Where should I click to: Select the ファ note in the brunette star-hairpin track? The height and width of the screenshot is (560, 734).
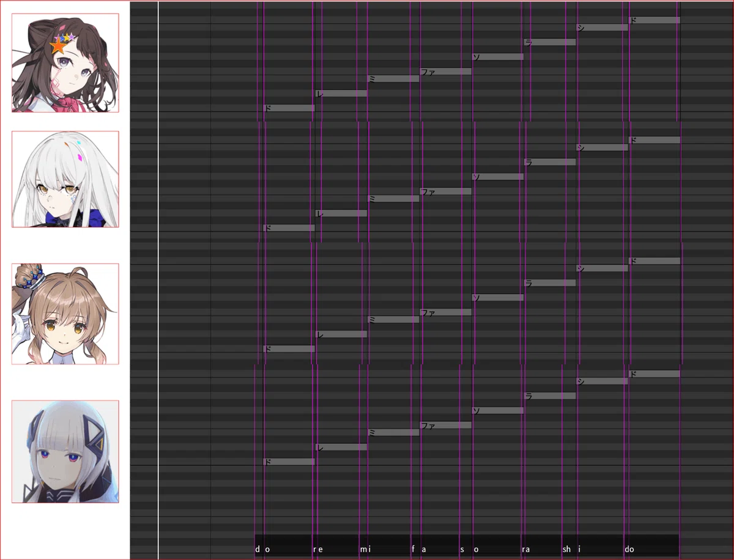[445, 72]
